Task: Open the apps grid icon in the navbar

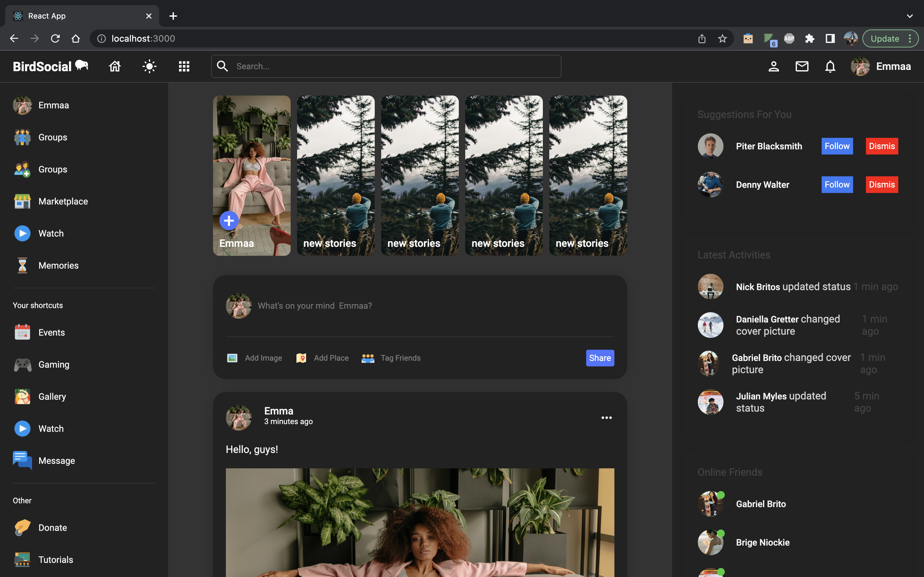Action: 184,66
